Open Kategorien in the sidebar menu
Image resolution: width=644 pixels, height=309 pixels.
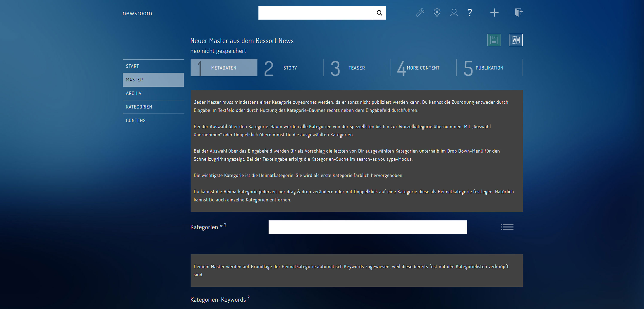[x=139, y=107]
